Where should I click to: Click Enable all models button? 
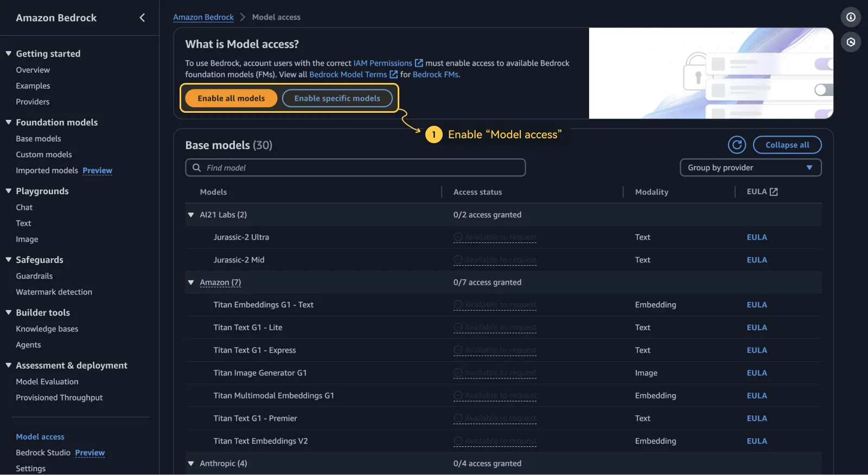231,98
